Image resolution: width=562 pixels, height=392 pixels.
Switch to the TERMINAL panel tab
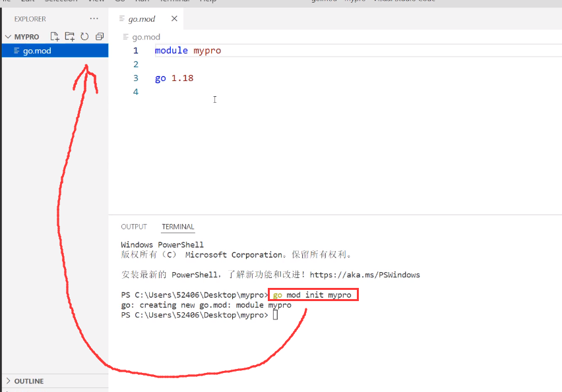178,227
